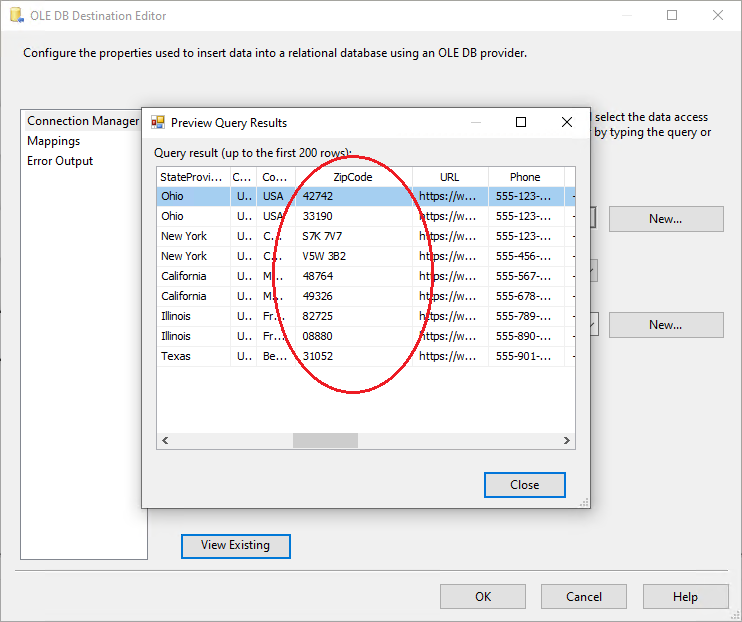Click the ZipCode column header
Screen dimensions: 742x622
click(x=353, y=177)
